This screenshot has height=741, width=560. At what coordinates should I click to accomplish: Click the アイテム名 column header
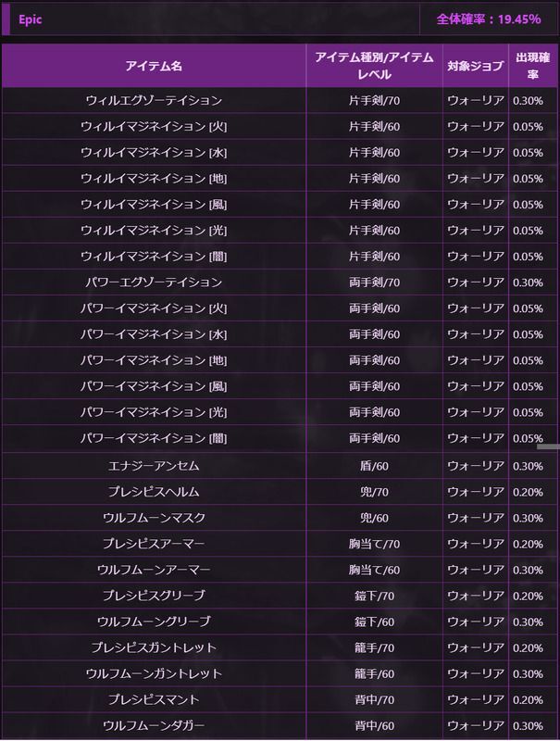[154, 66]
